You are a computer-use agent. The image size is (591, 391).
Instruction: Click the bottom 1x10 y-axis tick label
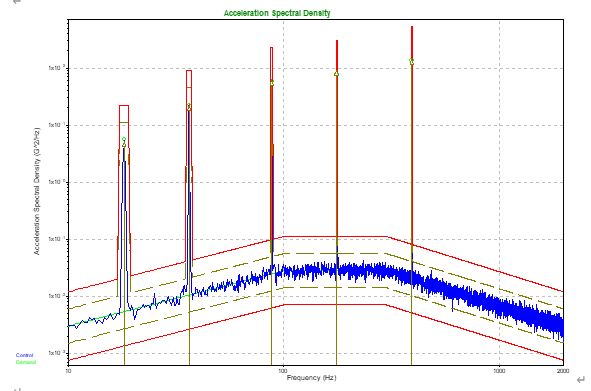click(x=57, y=353)
